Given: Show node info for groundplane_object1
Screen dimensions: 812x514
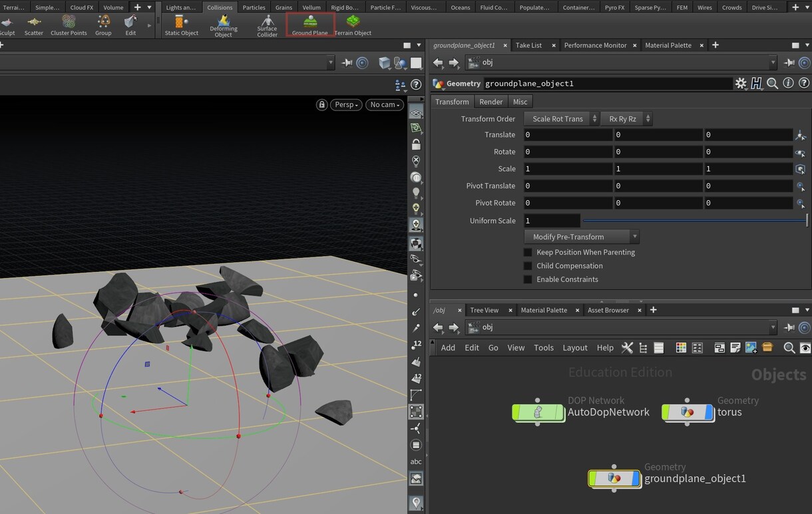Looking at the screenshot, I should point(788,83).
